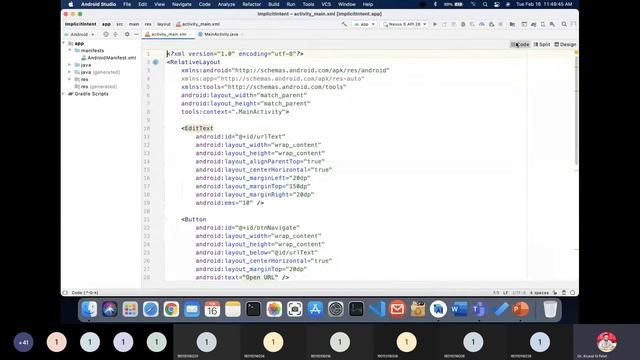Viewport: 640px width, 360px height.
Task: Click ImplicitIntent breadcrumb in navigation bar
Action: pyautogui.click(x=80, y=24)
